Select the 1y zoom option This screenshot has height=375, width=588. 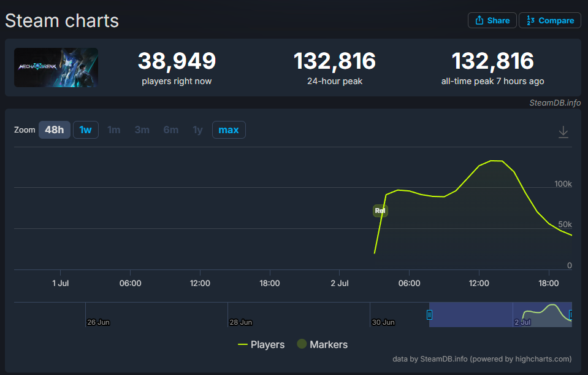(x=197, y=130)
